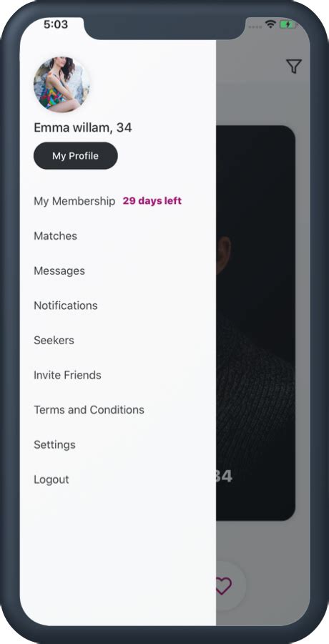Tap the heart like icon
This screenshot has height=644, width=329.
tap(224, 585)
